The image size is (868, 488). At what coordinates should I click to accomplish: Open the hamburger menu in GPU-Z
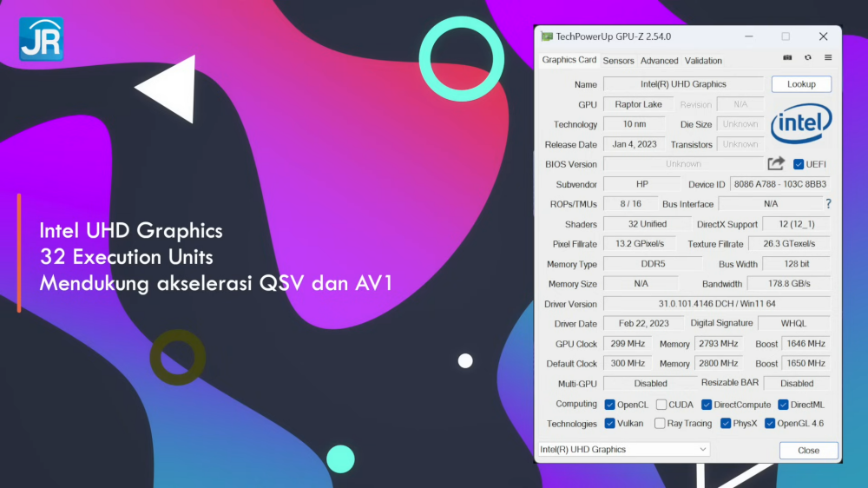pos(828,58)
